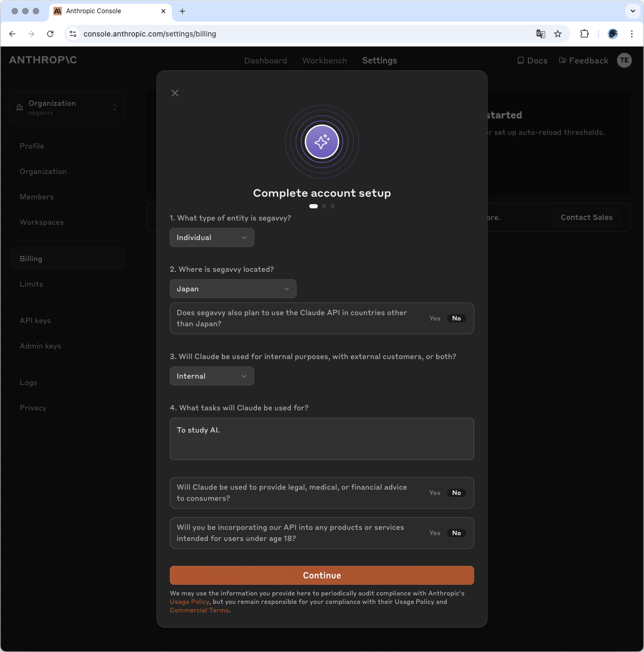This screenshot has width=644, height=652.
Task: Open the usage purpose dropdown showing Internal
Action: (212, 376)
